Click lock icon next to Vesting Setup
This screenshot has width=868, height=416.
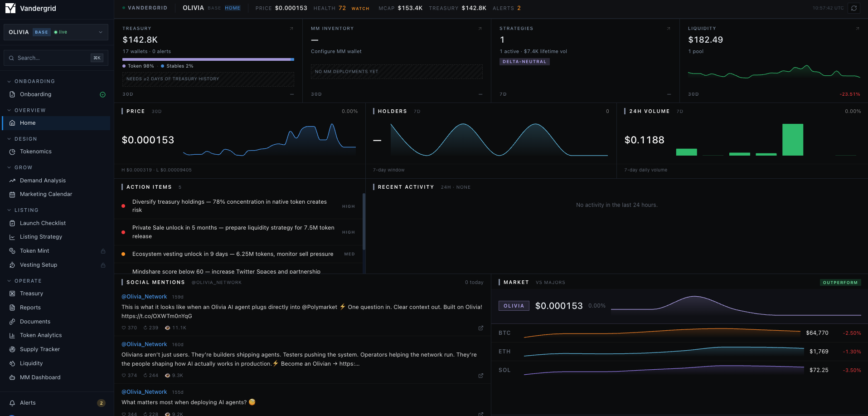click(x=103, y=265)
